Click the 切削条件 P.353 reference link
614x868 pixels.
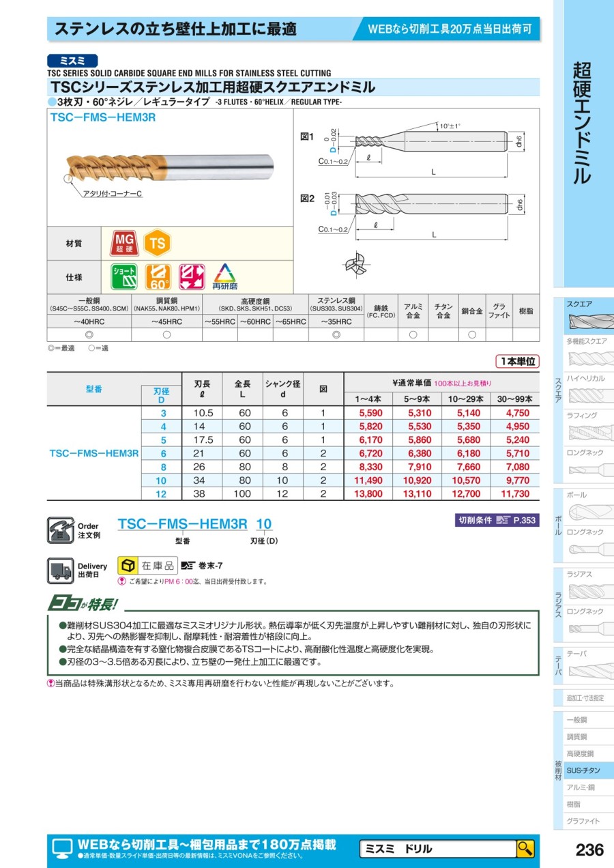[x=497, y=520]
